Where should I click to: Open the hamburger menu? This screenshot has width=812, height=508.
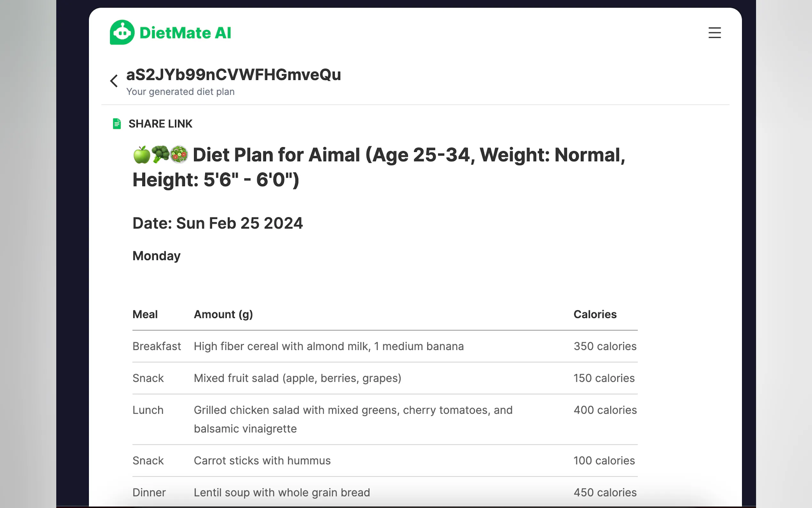tap(714, 33)
